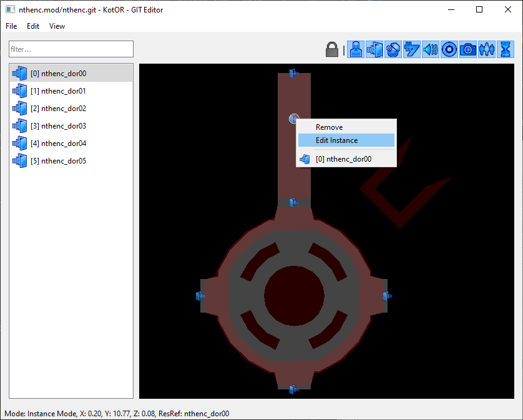Screen dimensions: 523x420
Task: Toggle camera visibility icon
Action: [468, 49]
